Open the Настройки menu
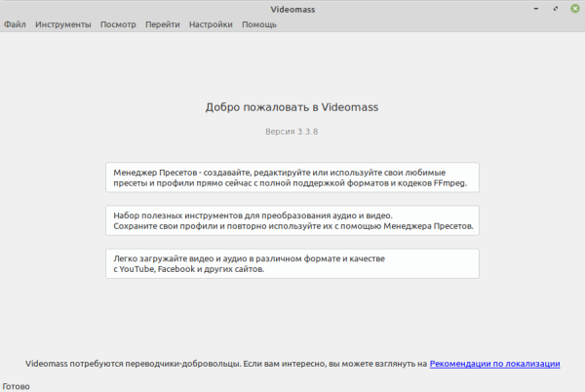 click(x=210, y=24)
